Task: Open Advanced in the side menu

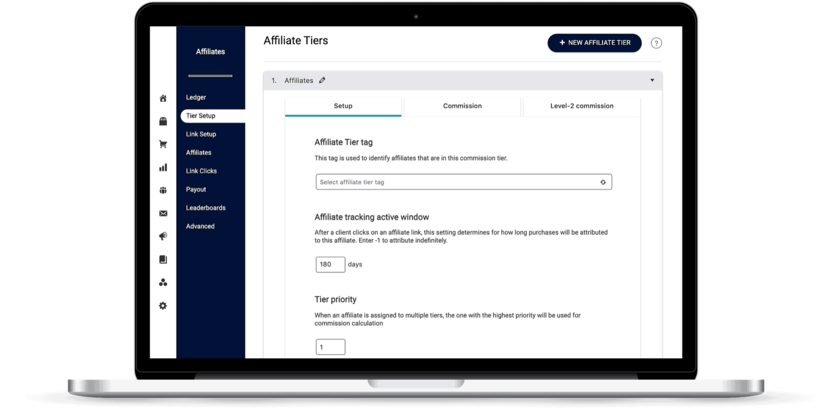Action: point(200,226)
